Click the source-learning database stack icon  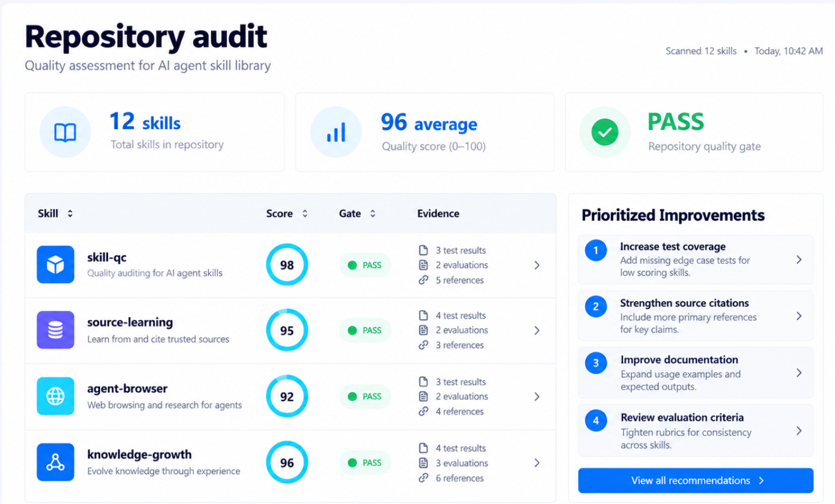[55, 330]
